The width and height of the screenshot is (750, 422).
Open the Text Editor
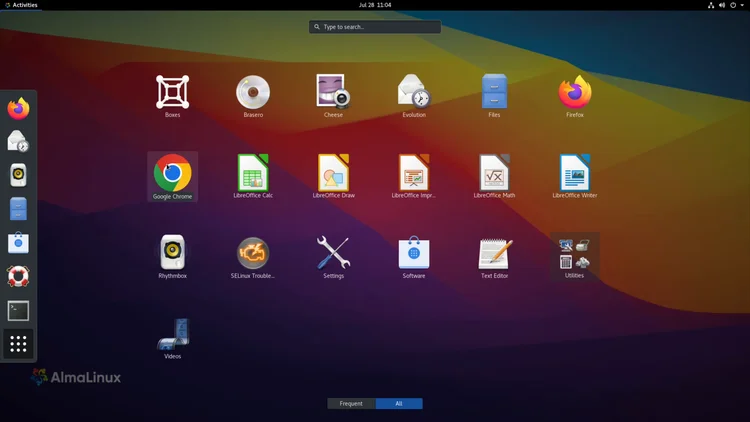494,256
